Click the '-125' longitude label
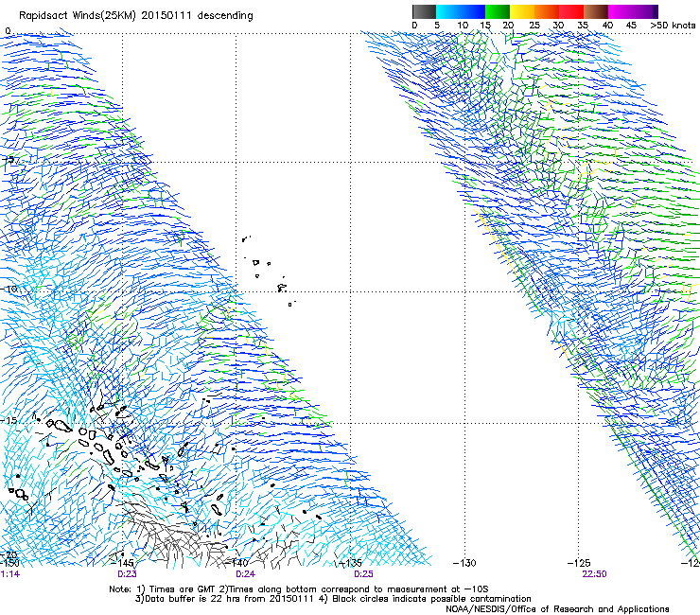Image resolution: width=700 pixels, height=615 pixels. [x=579, y=563]
